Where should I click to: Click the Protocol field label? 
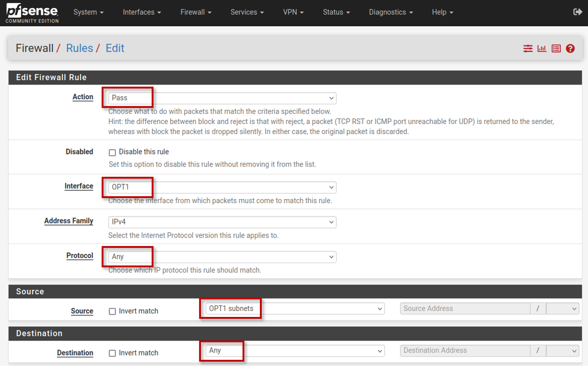[80, 256]
